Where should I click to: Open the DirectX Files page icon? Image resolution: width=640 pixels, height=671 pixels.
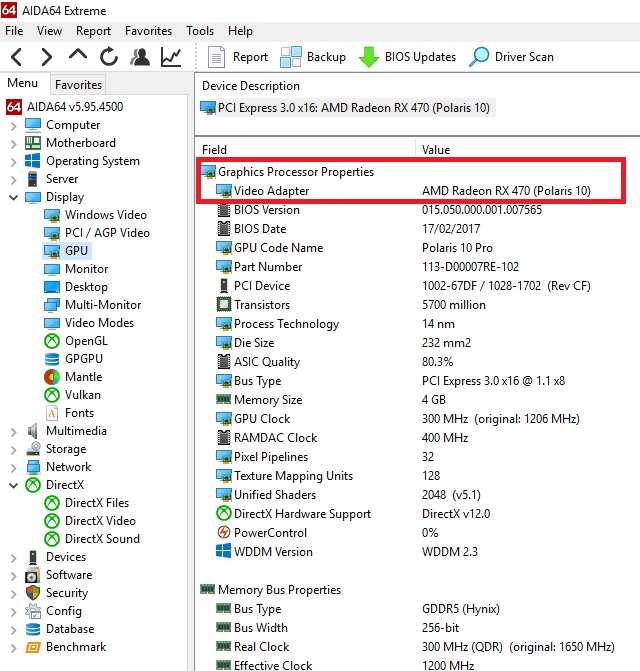point(52,503)
